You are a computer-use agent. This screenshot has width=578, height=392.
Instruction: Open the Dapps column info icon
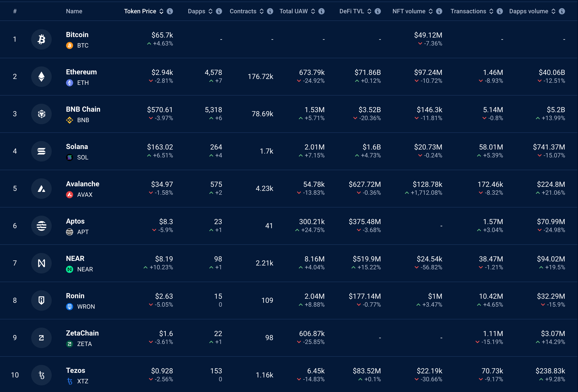point(219,11)
